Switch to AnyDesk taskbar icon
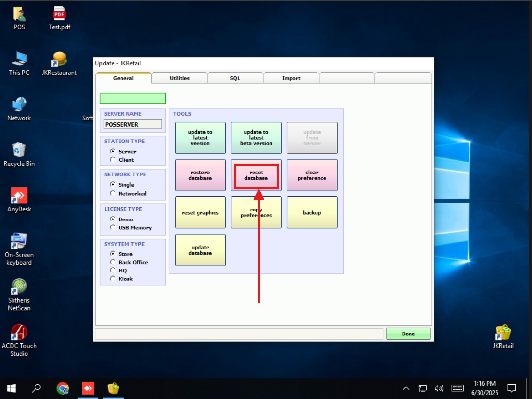 (88, 388)
